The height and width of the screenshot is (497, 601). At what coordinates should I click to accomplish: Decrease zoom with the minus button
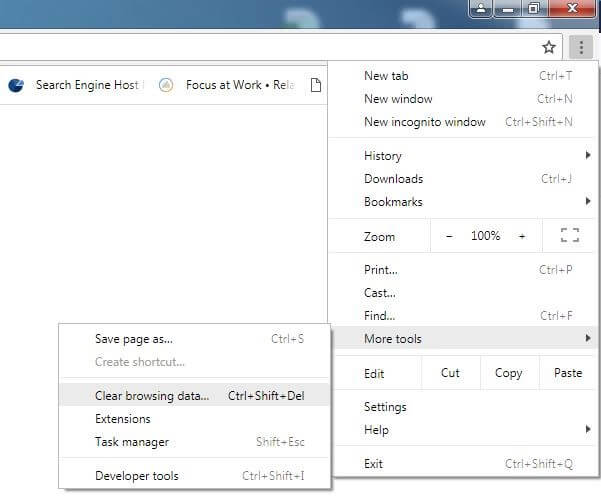449,236
